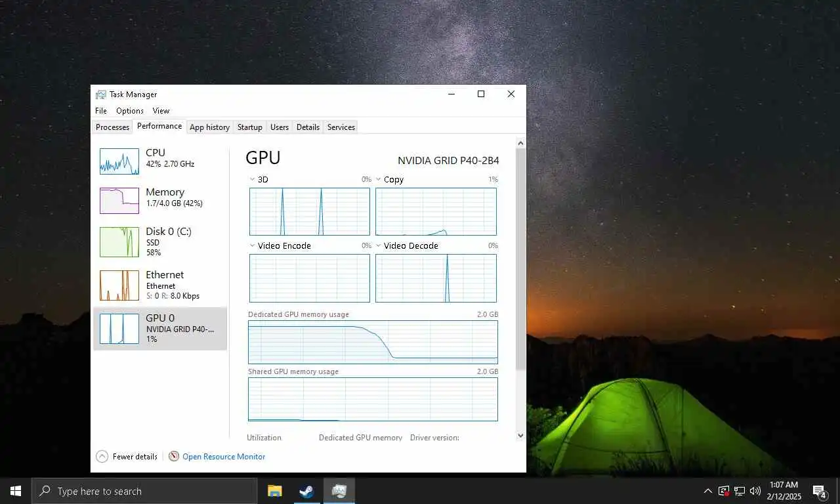Click the Fewer details chevron icon
The image size is (840, 504).
tap(102, 456)
